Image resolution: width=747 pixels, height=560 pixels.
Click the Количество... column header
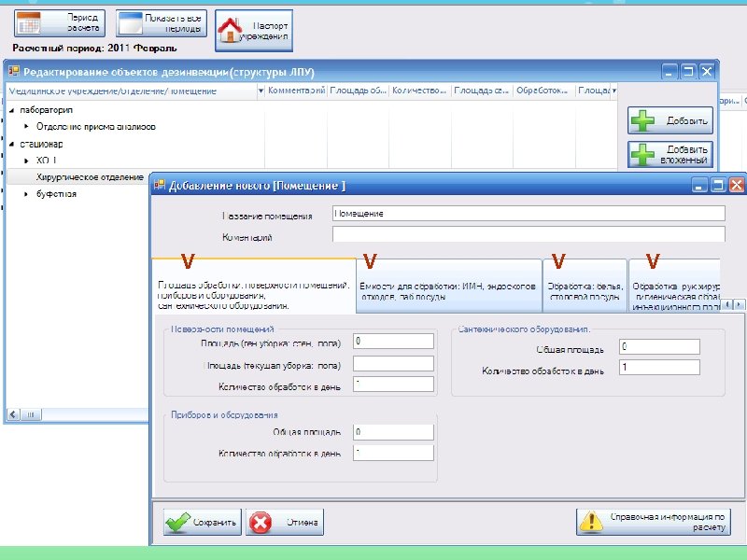click(419, 91)
